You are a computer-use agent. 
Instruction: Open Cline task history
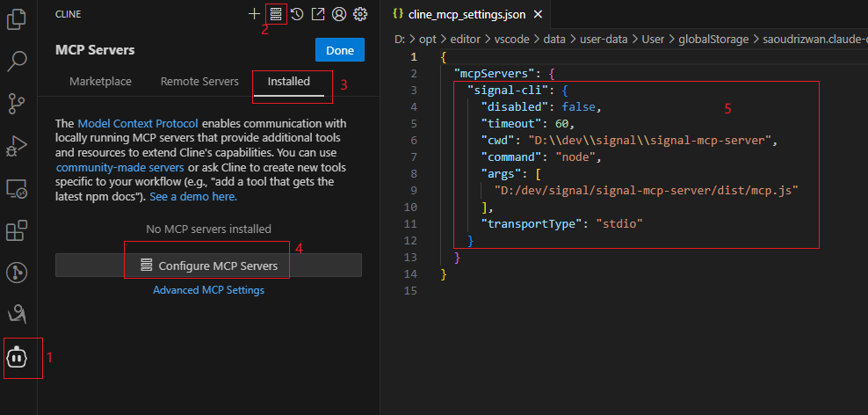click(297, 14)
